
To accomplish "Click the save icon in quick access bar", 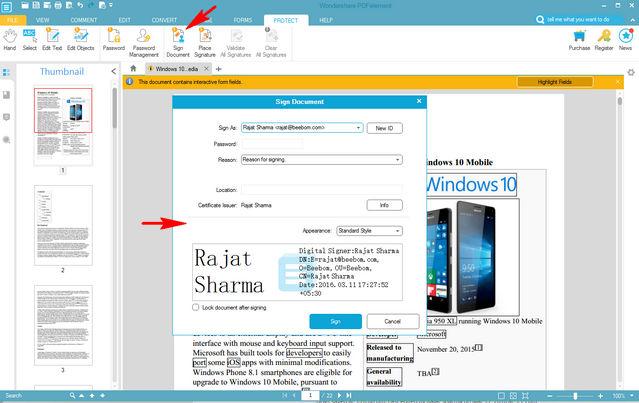I will click(36, 5).
